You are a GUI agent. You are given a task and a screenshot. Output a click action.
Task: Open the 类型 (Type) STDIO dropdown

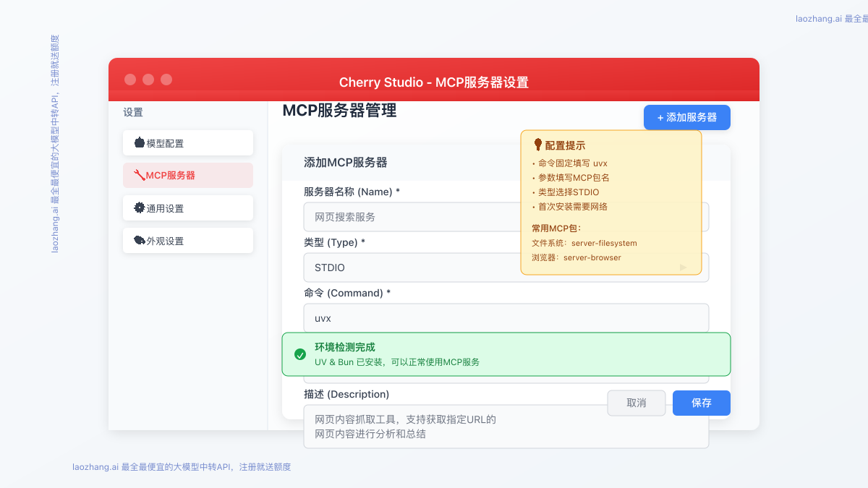(506, 267)
